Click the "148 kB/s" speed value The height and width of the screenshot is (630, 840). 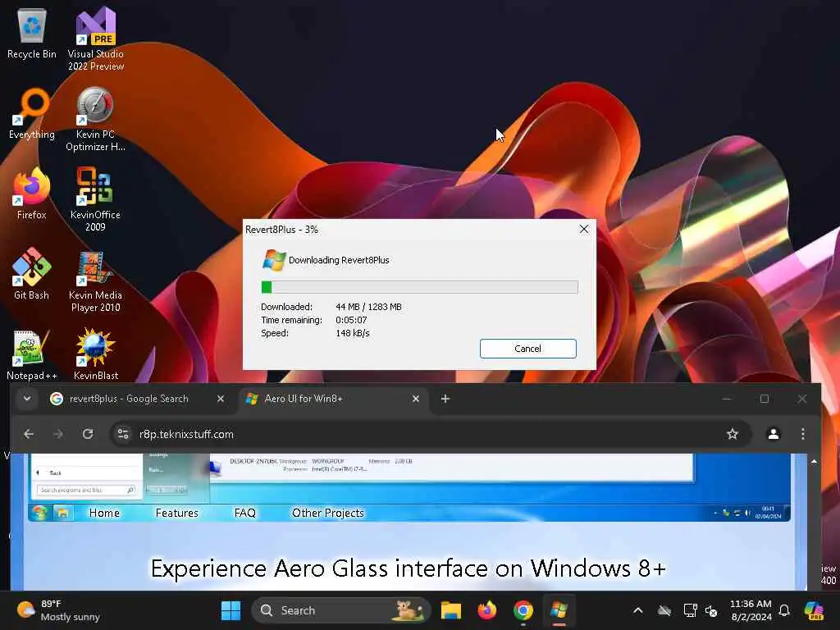tap(353, 333)
